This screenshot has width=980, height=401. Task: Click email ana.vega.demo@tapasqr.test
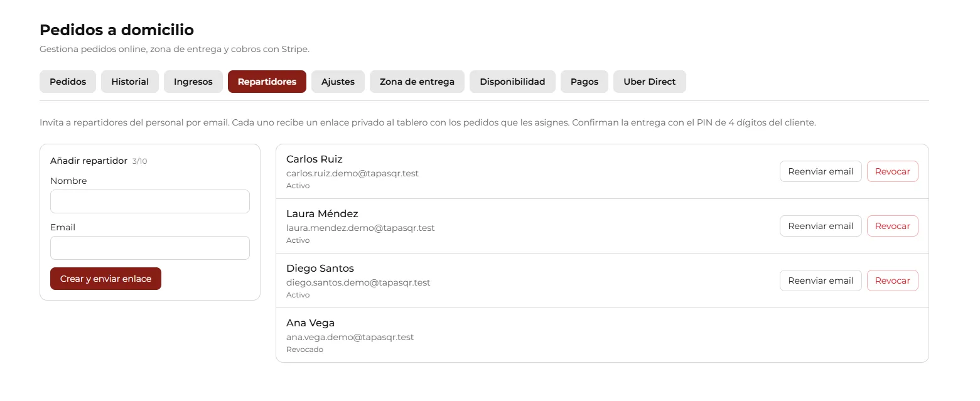[x=350, y=337]
